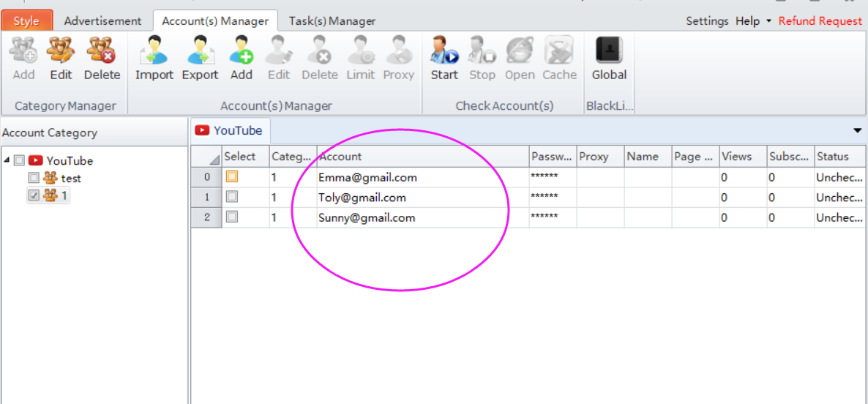The height and width of the screenshot is (404, 868).
Task: Open tab list dropdown arrow at right
Action: click(858, 130)
